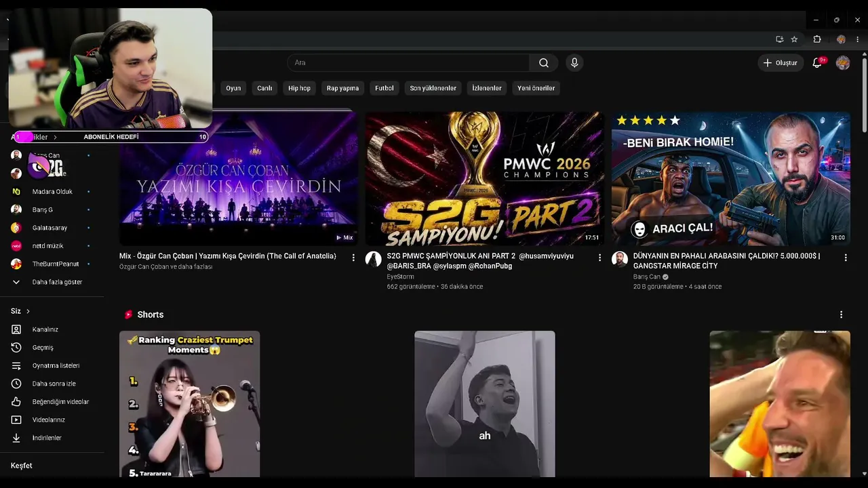This screenshot has width=868, height=488.
Task: Click the scrollbar down arrow
Action: pyautogui.click(x=864, y=473)
